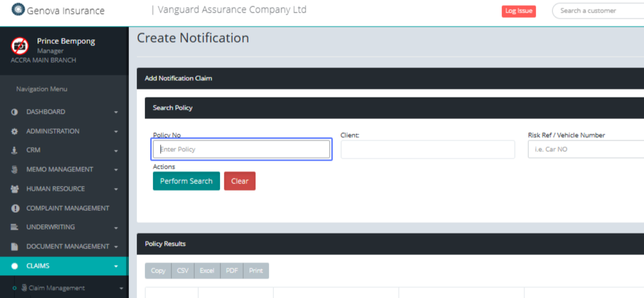This screenshot has height=298, width=644.
Task: Click the Dashboard icon in sidebar
Action: tap(14, 112)
